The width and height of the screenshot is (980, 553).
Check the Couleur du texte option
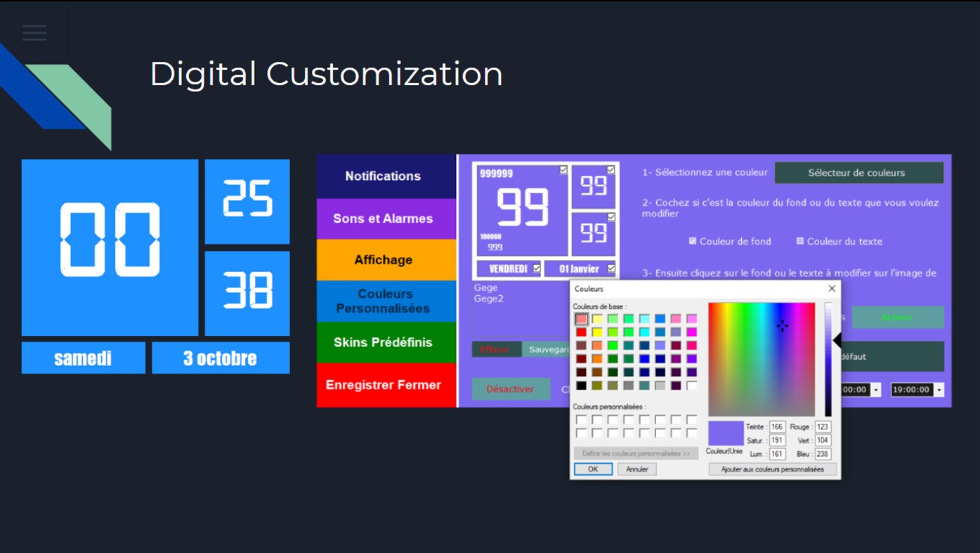800,241
